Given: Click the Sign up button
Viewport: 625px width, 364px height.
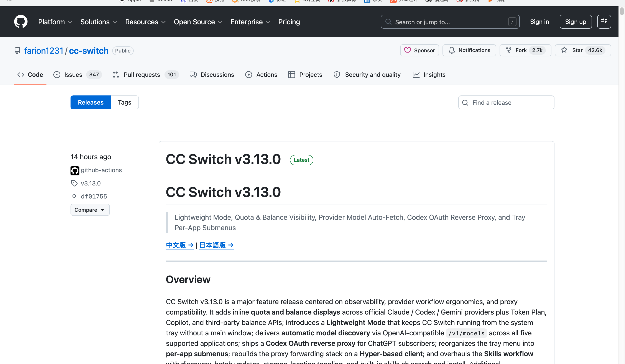Looking at the screenshot, I should pyautogui.click(x=576, y=22).
